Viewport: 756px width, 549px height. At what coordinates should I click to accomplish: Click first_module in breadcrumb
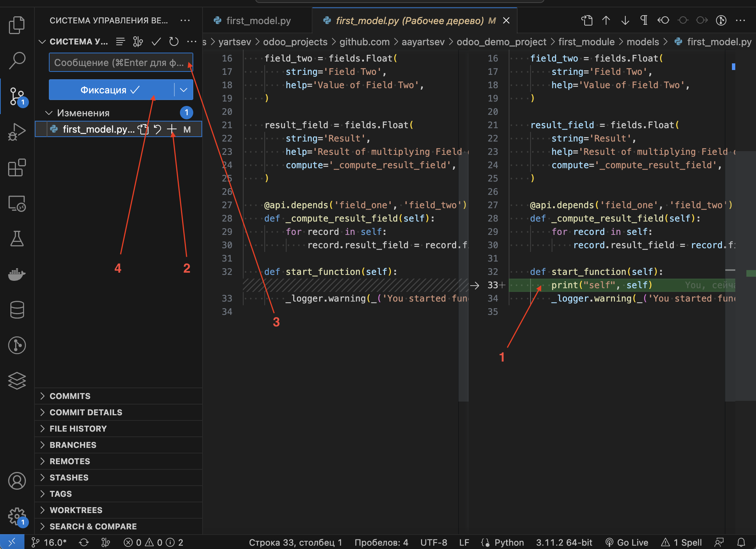point(586,42)
